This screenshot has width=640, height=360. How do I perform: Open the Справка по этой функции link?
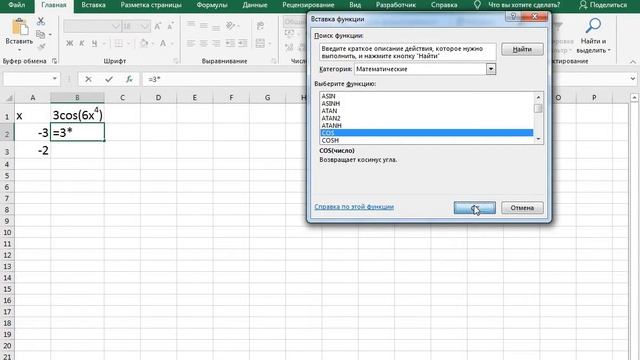pyautogui.click(x=354, y=207)
